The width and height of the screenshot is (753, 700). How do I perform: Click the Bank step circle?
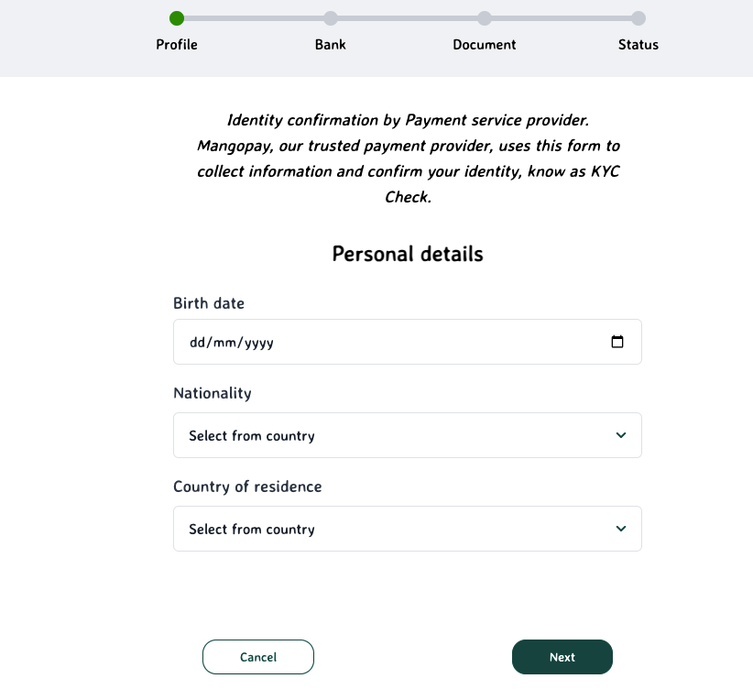(x=331, y=18)
